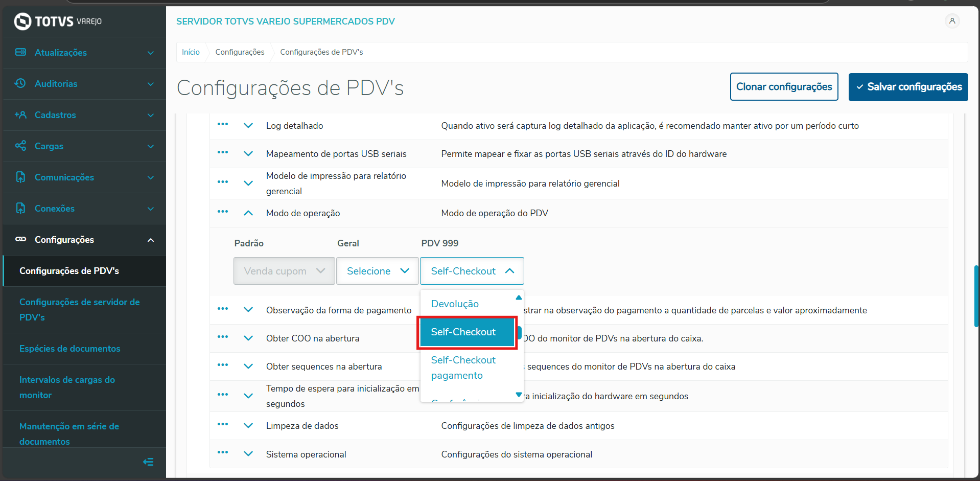Go to Início breadcrumb link
980x481 pixels.
[191, 52]
